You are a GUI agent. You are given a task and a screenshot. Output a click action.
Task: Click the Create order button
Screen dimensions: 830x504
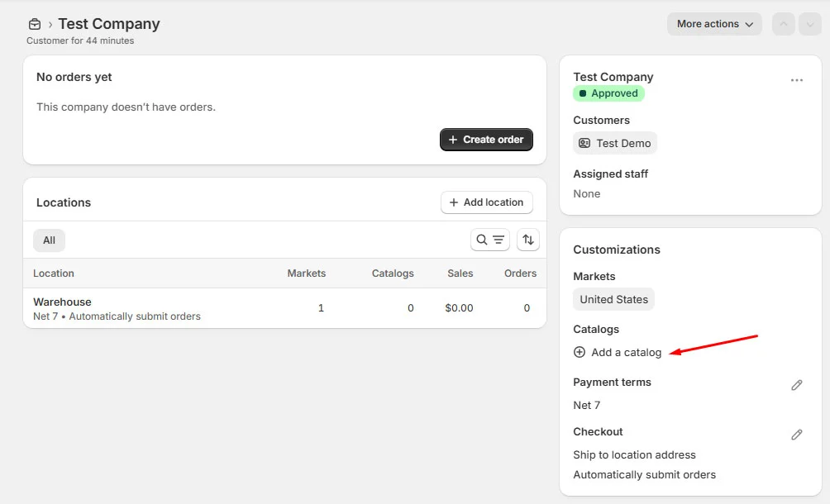pyautogui.click(x=486, y=139)
